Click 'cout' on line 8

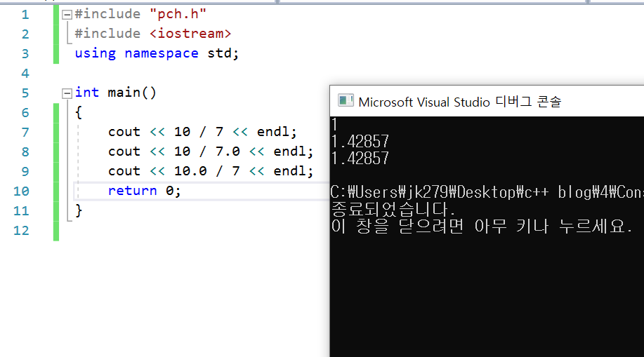124,151
